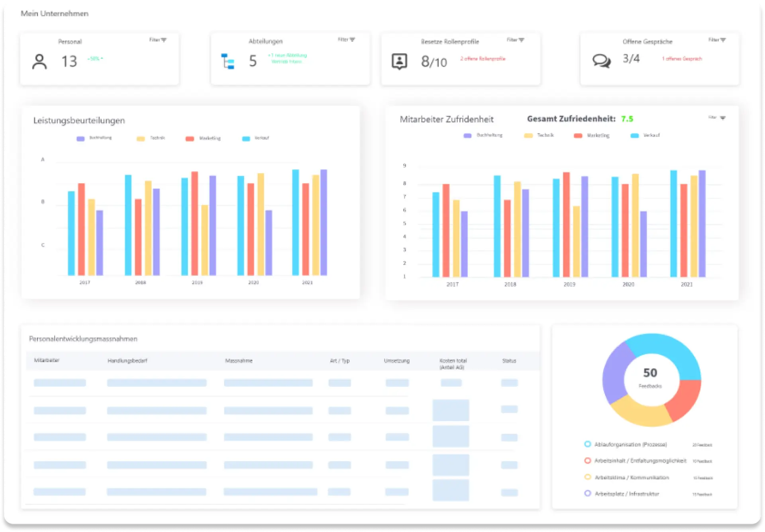
Task: Click the 'Mein Unternehmen' page title
Action: pos(55,14)
